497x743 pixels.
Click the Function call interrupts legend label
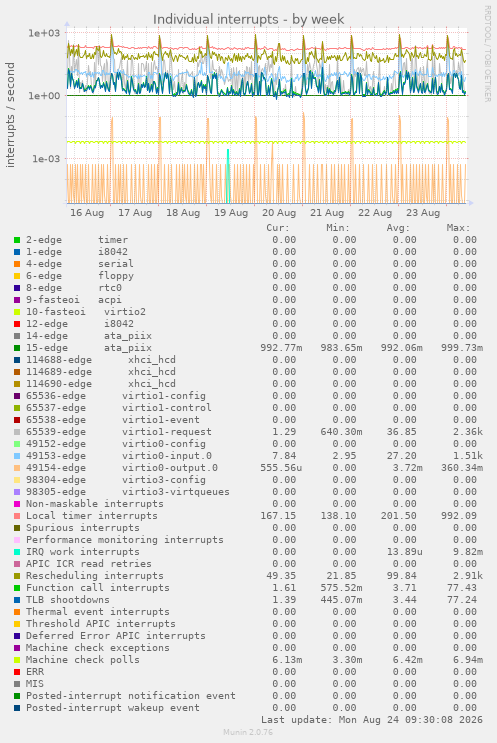pyautogui.click(x=98, y=588)
